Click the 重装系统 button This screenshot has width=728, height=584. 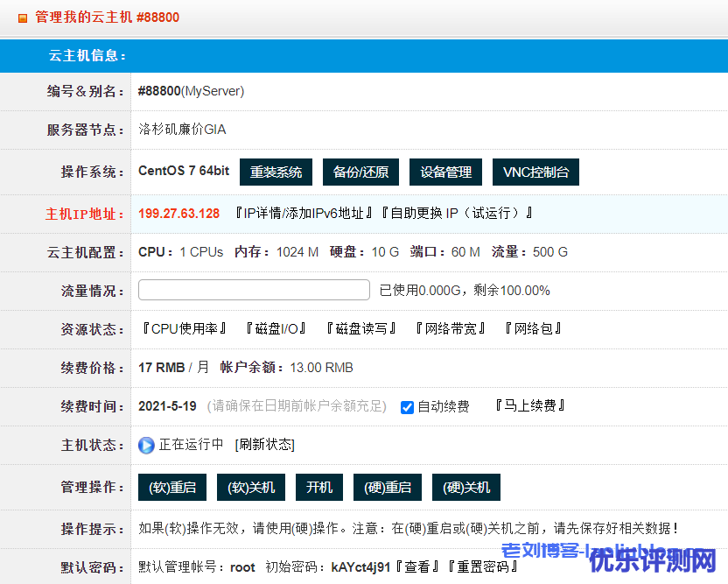pos(276,172)
